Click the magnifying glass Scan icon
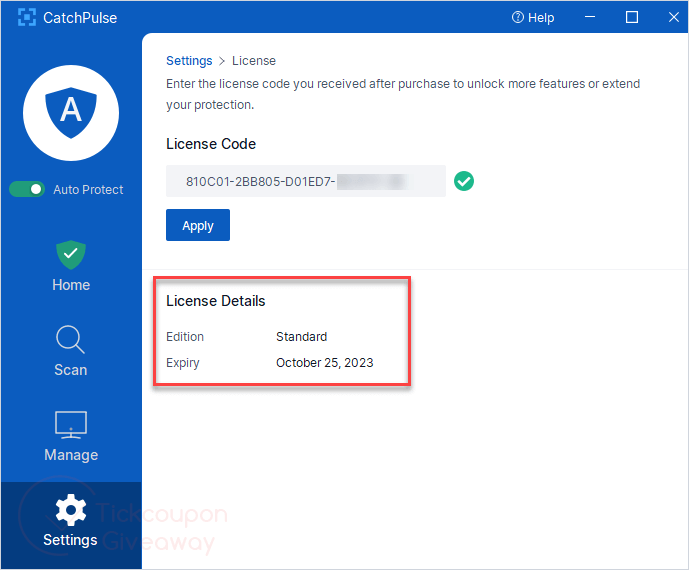 tap(70, 339)
